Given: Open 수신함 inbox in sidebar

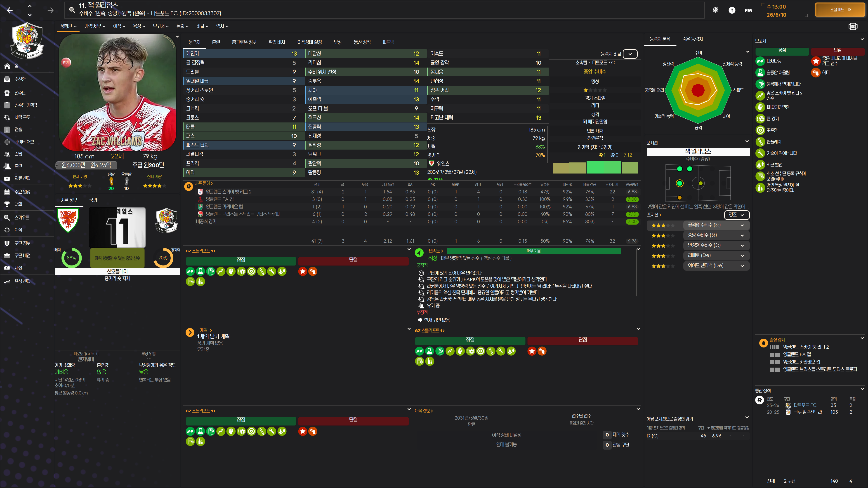Looking at the screenshot, I should [20, 79].
